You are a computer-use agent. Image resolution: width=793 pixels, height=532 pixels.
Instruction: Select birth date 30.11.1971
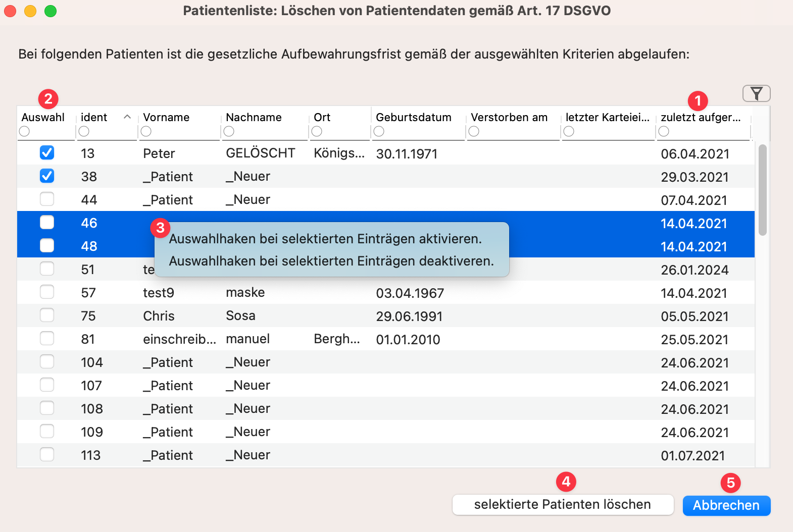click(407, 154)
